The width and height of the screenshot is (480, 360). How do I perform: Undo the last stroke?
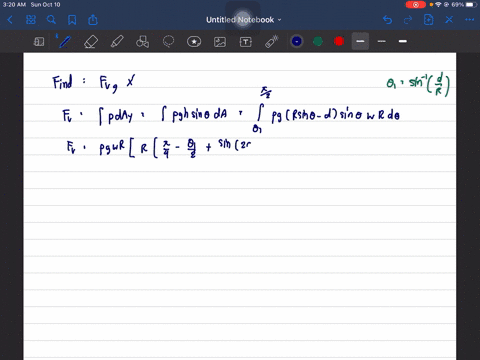387,20
